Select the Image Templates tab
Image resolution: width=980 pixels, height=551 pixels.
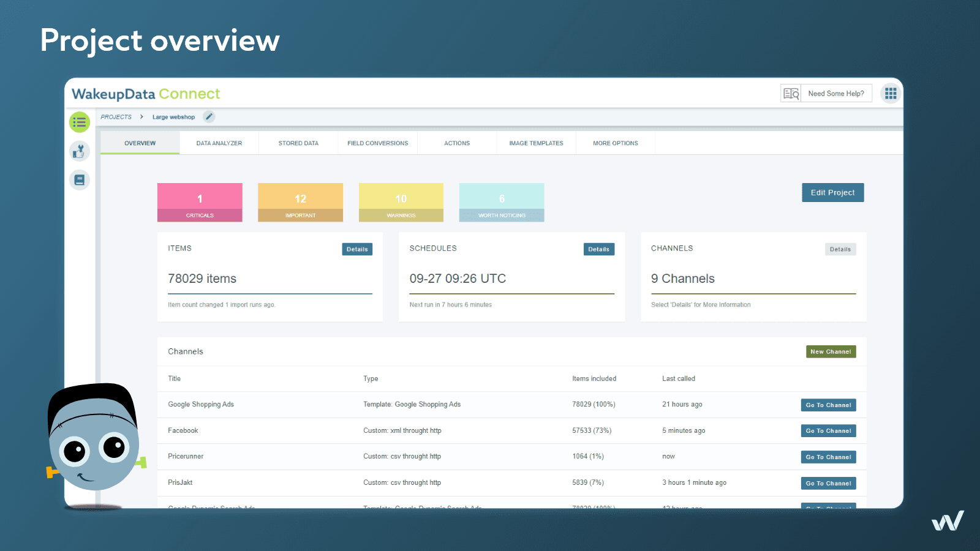(x=535, y=143)
